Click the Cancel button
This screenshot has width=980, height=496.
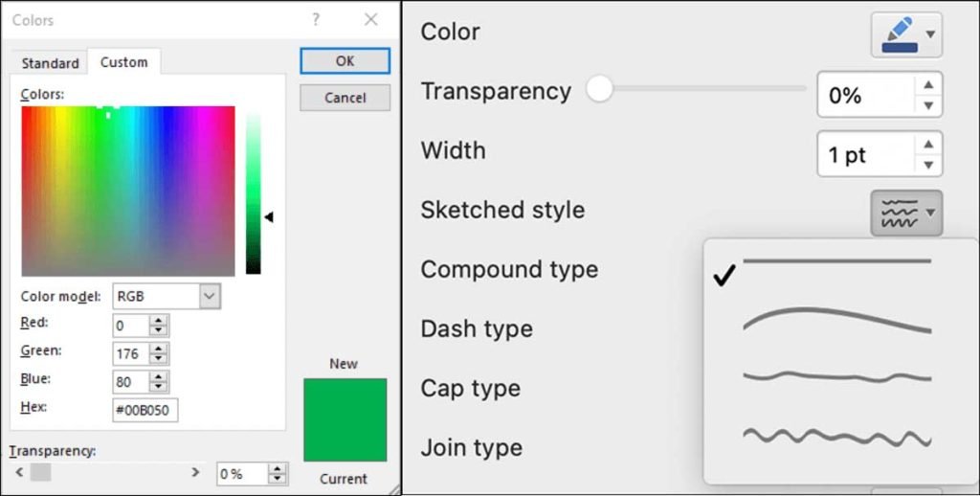(345, 98)
